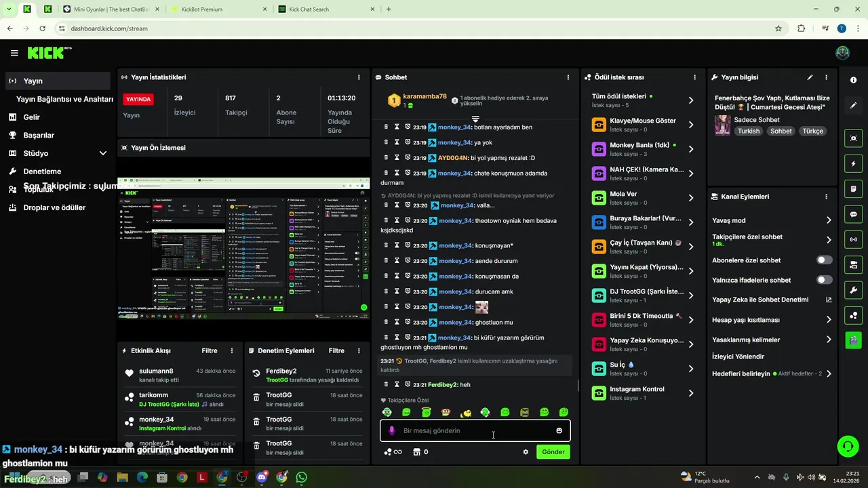Click the Yayın Bağlantısı ve Anahtarı link

click(x=64, y=99)
